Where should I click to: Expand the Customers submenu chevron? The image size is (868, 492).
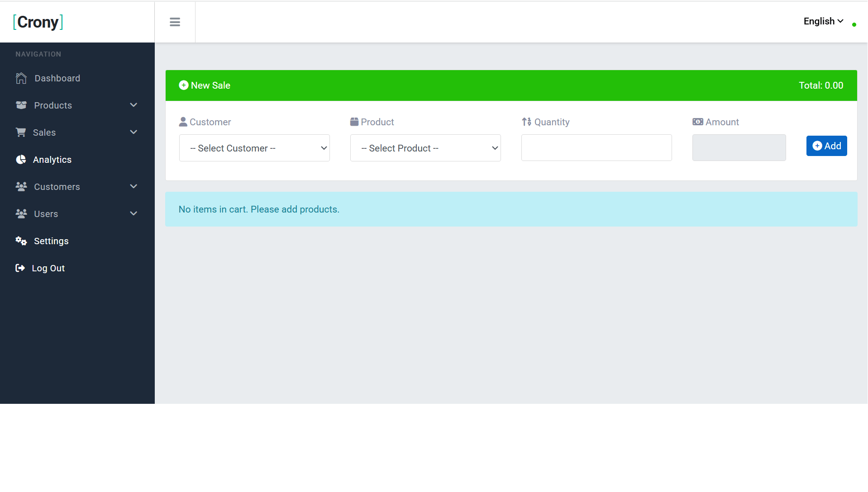click(134, 186)
